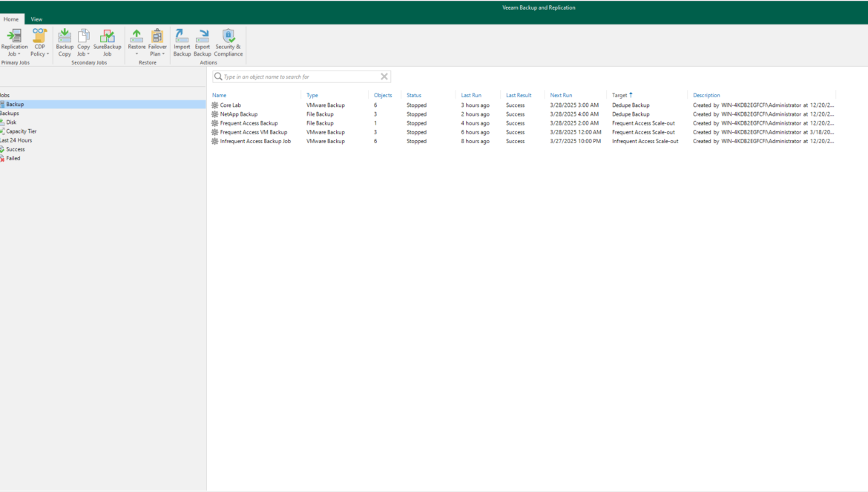868x492 pixels.
Task: Click next run "3/27/2025 10:00 PM"
Action: pyautogui.click(x=575, y=141)
